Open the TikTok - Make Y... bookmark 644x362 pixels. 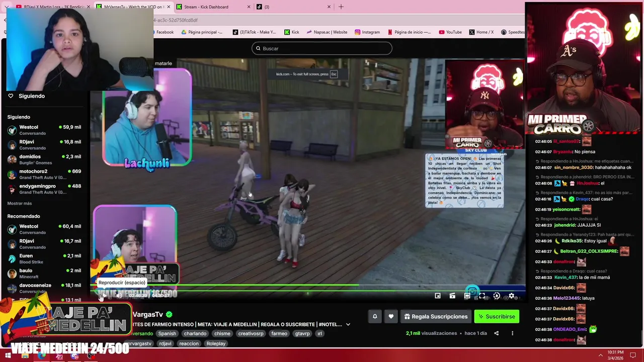[x=254, y=32]
